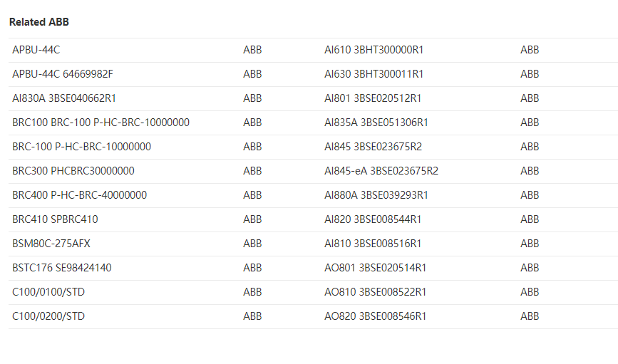Click AI610 3BHT300000R1 link
This screenshot has width=618, height=364.
[x=374, y=50]
